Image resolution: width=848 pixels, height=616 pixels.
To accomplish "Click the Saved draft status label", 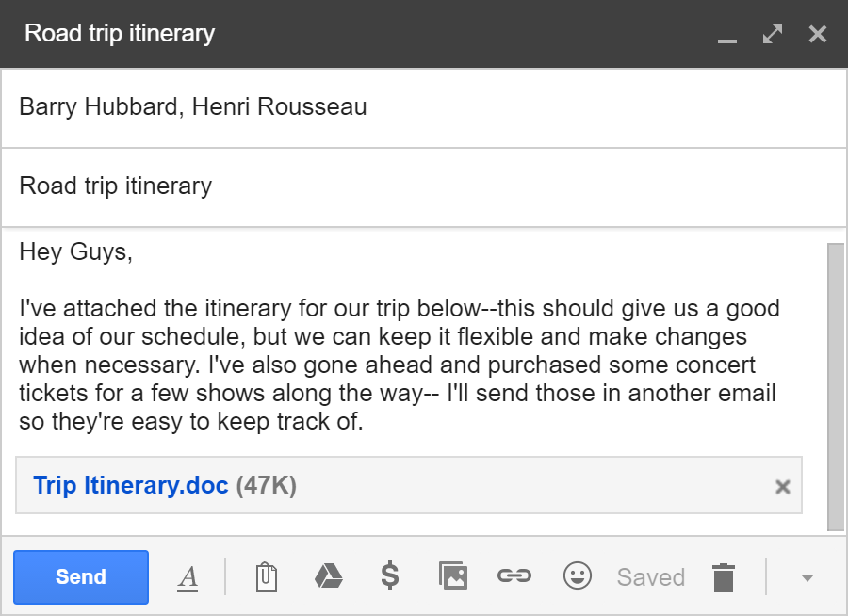I will pyautogui.click(x=650, y=577).
